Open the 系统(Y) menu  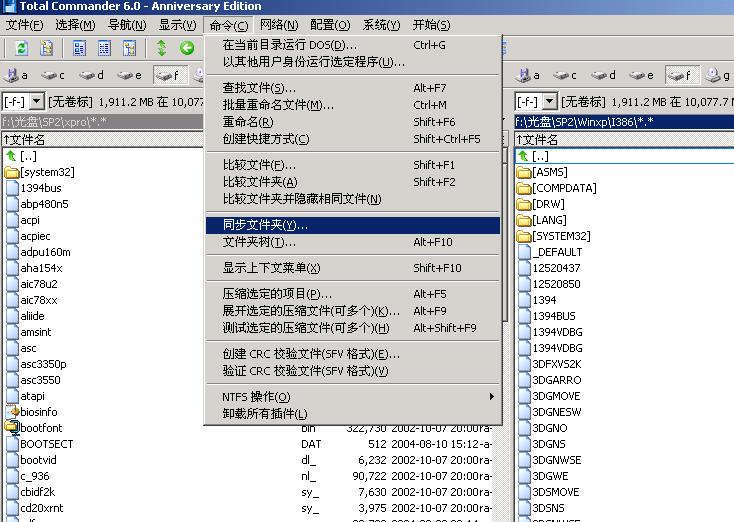coord(382,25)
